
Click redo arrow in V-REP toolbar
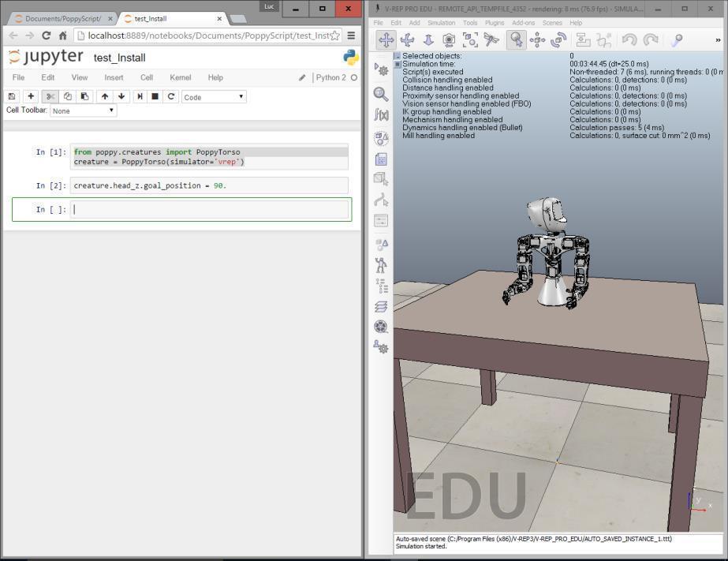(x=651, y=40)
